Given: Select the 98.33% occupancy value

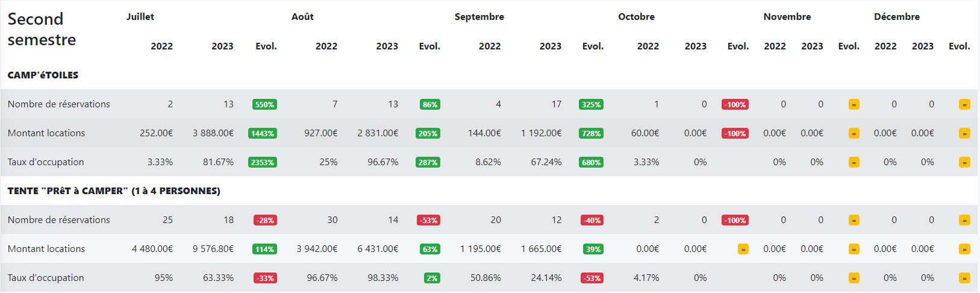Looking at the screenshot, I should coord(382,278).
